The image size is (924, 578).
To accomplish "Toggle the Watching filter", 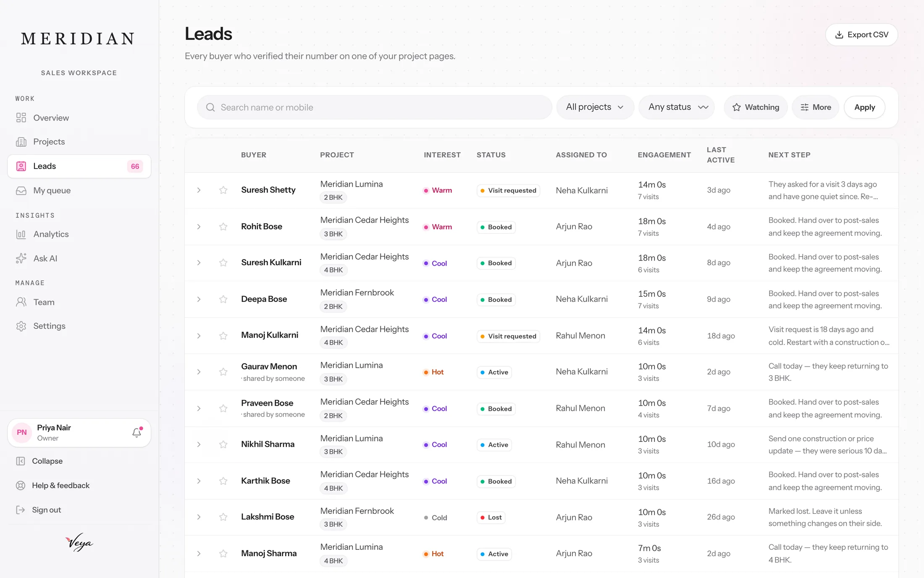I will pos(756,107).
